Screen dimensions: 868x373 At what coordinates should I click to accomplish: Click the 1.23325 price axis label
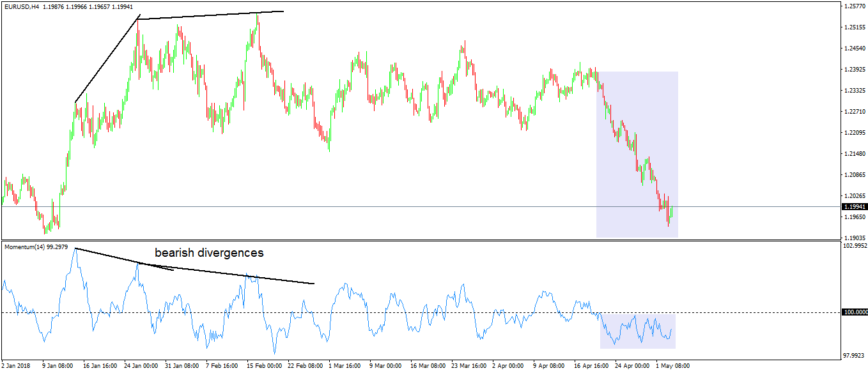point(855,91)
